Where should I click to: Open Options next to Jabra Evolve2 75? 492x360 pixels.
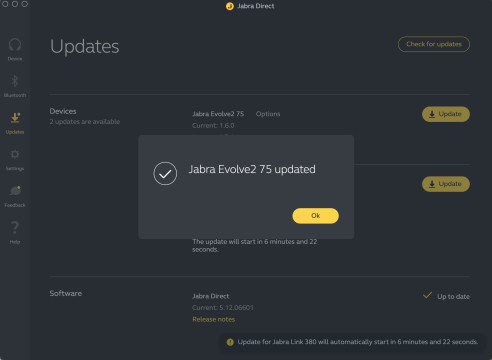click(x=268, y=114)
